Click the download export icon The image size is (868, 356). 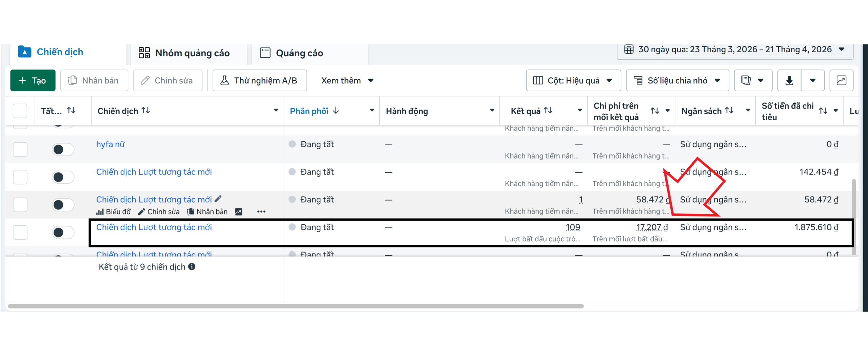click(x=789, y=80)
